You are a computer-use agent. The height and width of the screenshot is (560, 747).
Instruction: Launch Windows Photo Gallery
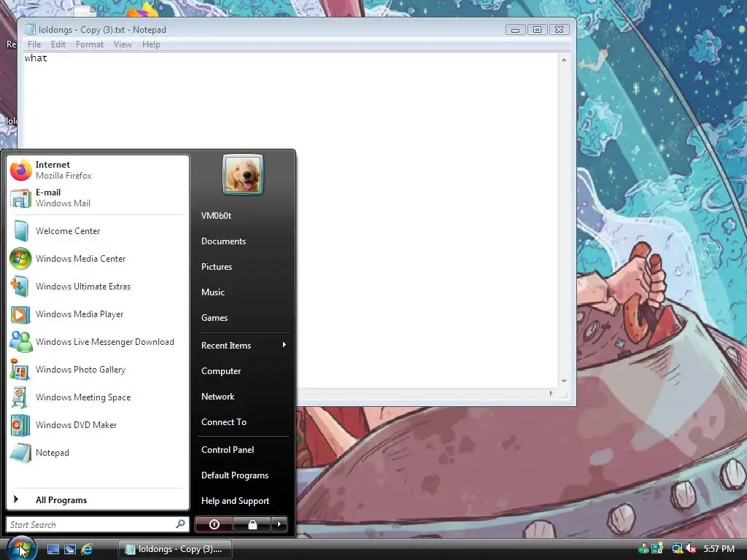(97, 370)
